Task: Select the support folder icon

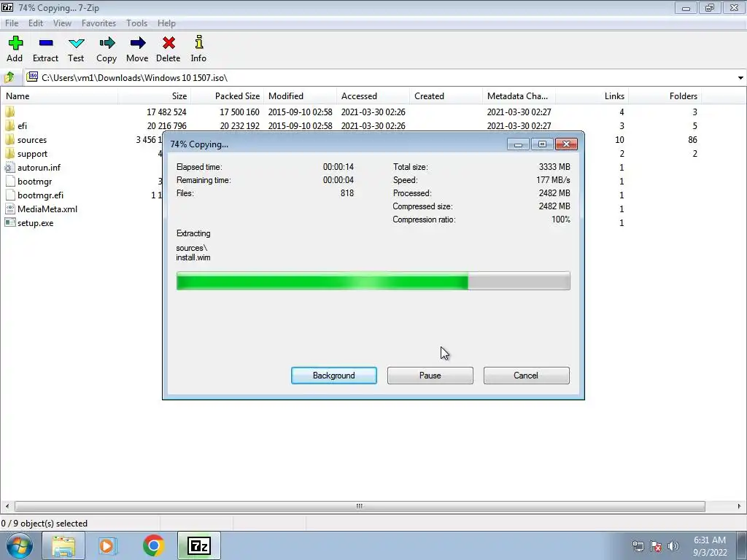Action: 10,153
